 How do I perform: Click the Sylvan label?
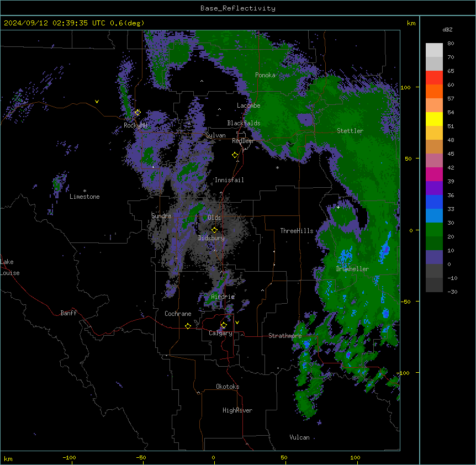tap(215, 135)
